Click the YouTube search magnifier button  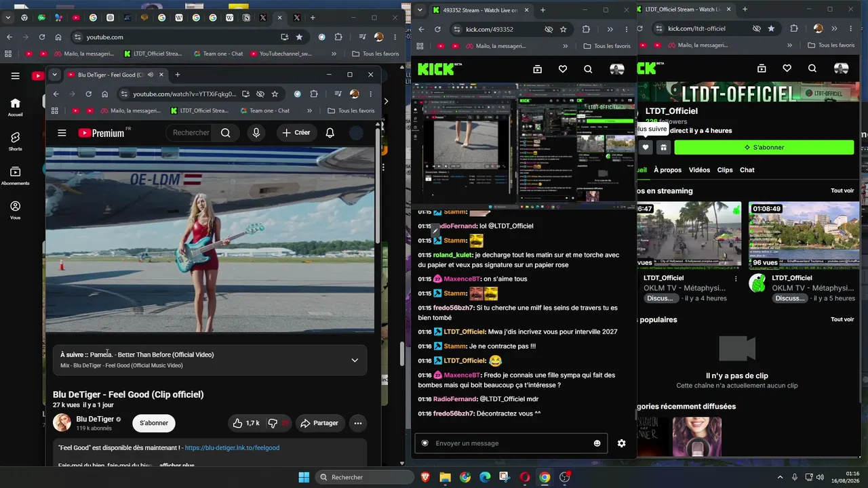(226, 133)
